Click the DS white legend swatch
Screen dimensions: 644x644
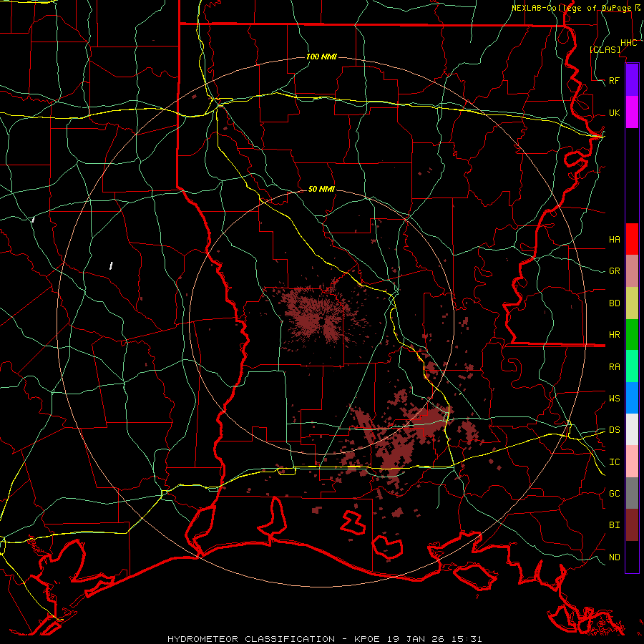click(632, 429)
